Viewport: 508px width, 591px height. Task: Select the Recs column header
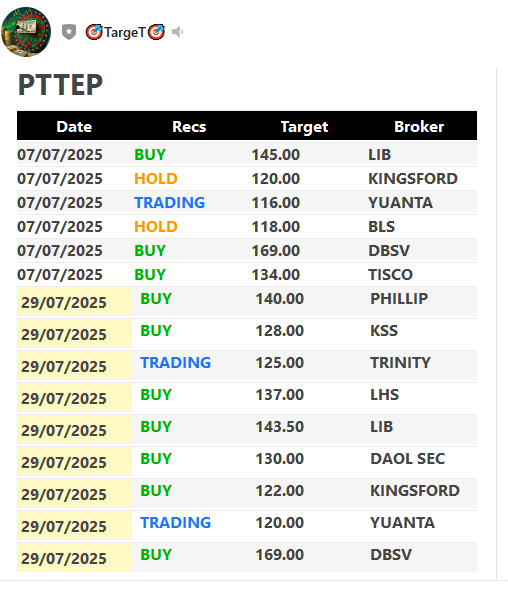point(189,127)
